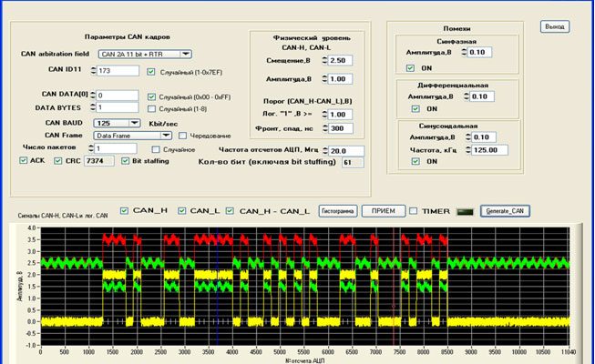This screenshot has height=364, width=595.
Task: Open the Гистограмма histogram button
Action: click(336, 211)
